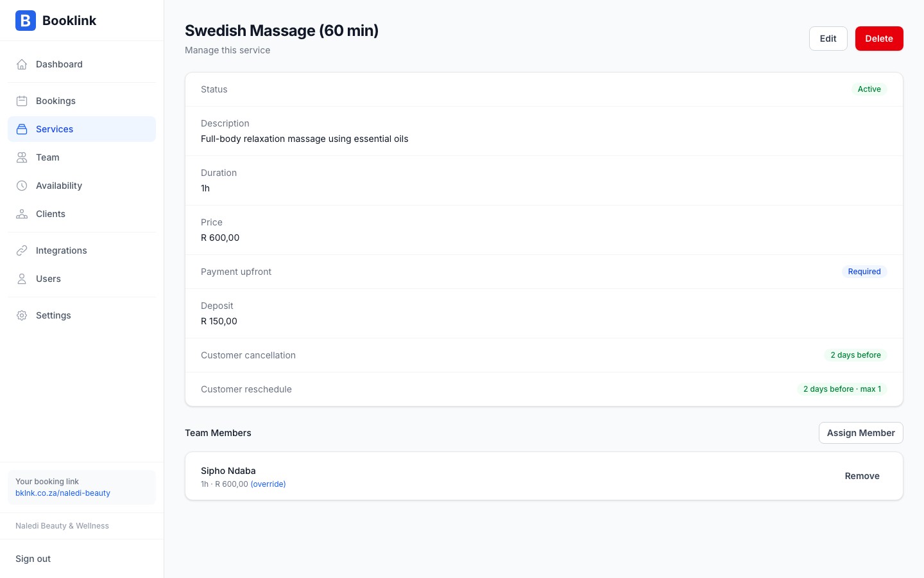This screenshot has width=924, height=578.
Task: Open the Services menu item
Action: click(55, 129)
